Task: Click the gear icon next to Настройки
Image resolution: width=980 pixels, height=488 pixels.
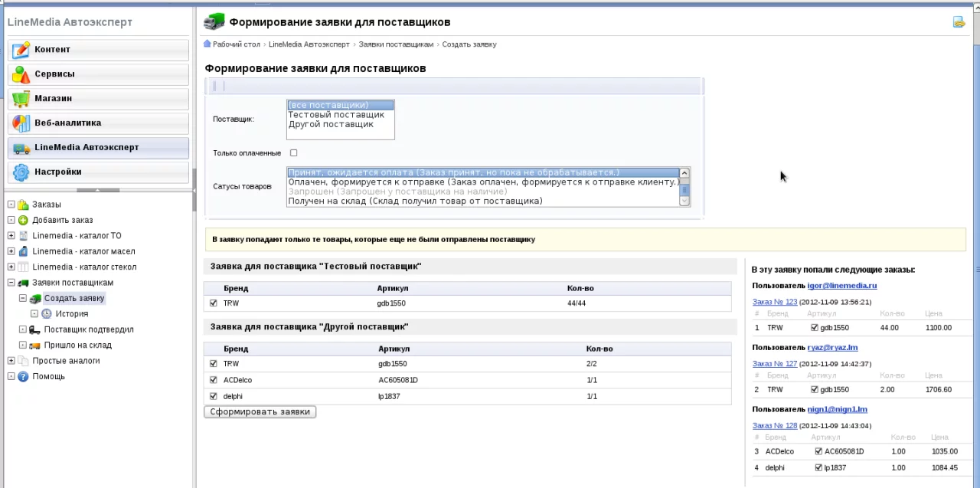Action: tap(21, 172)
